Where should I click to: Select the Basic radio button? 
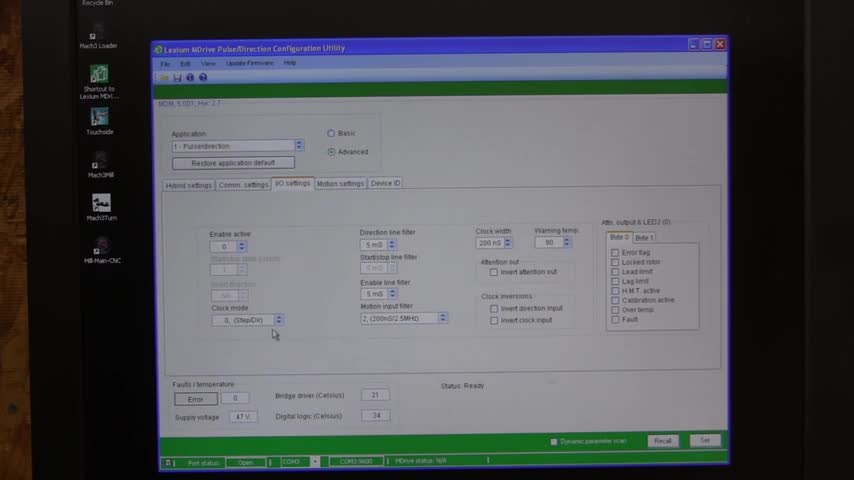(331, 133)
